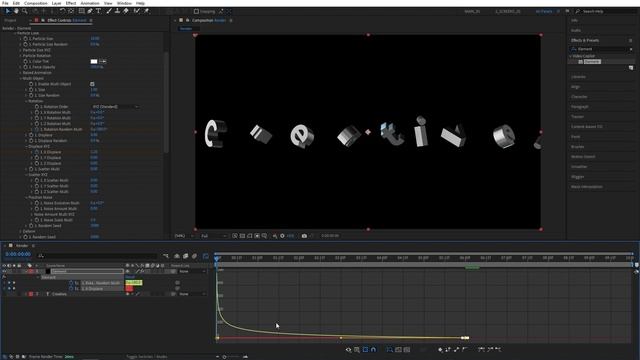Image resolution: width=640 pixels, height=360 pixels.
Task: Click the frame blending enable icon in timeline
Action: (185, 256)
